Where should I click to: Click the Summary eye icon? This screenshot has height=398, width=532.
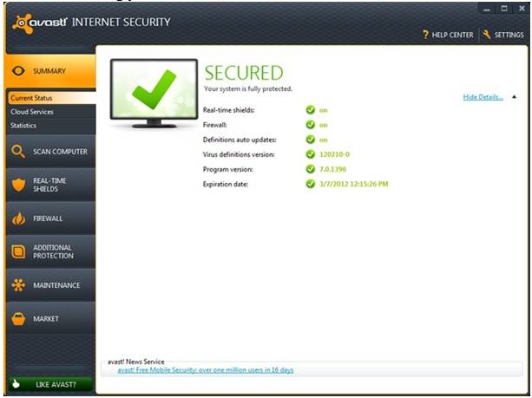(18, 70)
